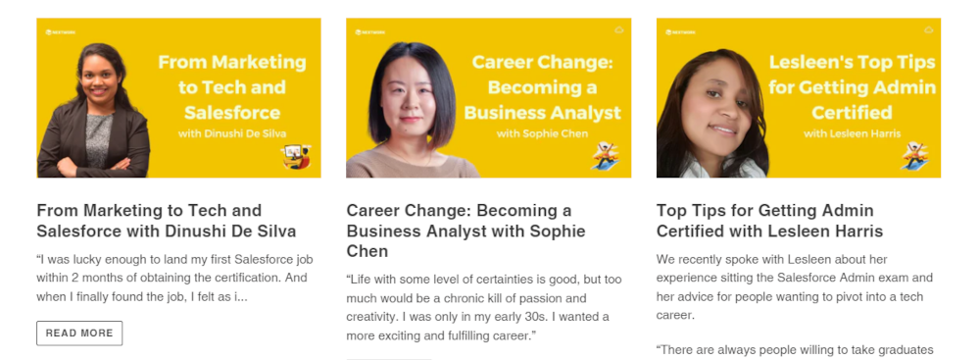Open 'Top Tips for Getting Admin Certified' title
The image size is (980, 360).
click(x=769, y=221)
